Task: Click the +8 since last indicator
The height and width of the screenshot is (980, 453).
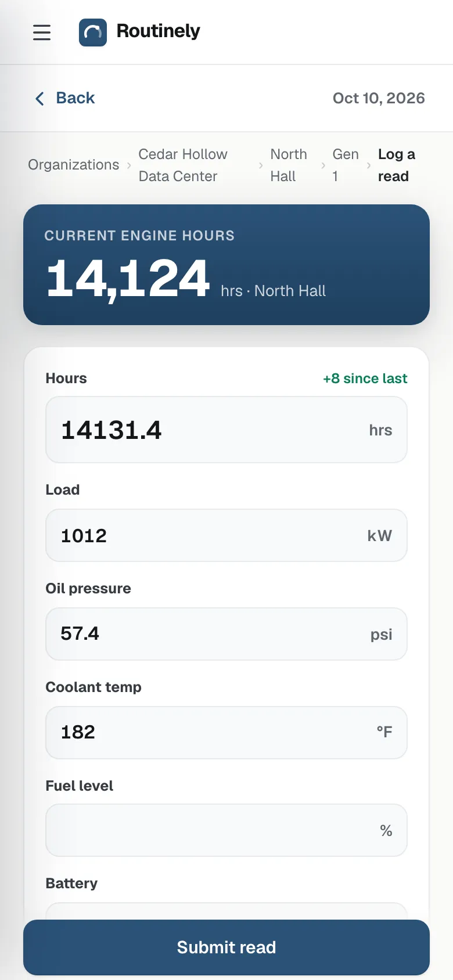Action: [x=365, y=379]
